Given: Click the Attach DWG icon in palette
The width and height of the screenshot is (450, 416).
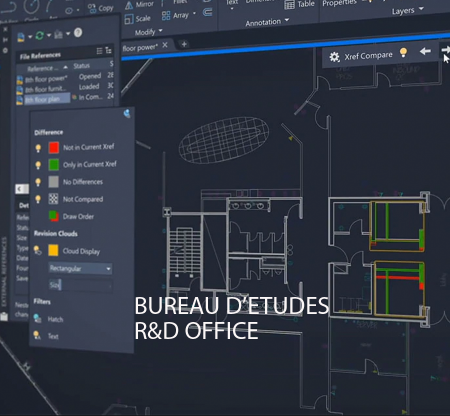Looking at the screenshot, I should [x=21, y=37].
